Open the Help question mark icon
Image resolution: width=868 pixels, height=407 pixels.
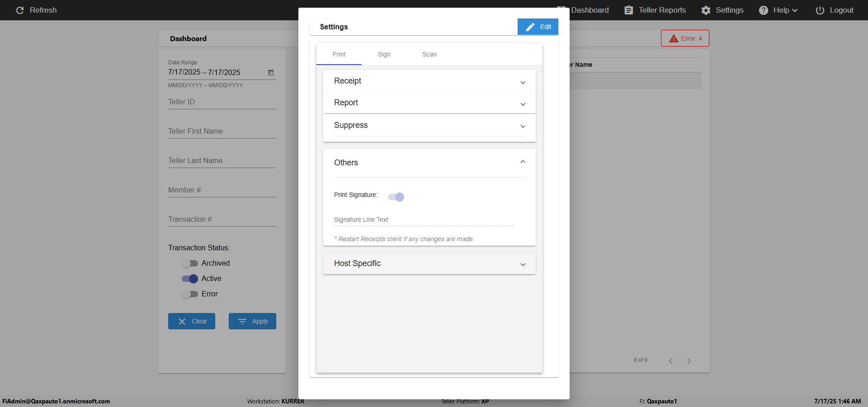(763, 10)
